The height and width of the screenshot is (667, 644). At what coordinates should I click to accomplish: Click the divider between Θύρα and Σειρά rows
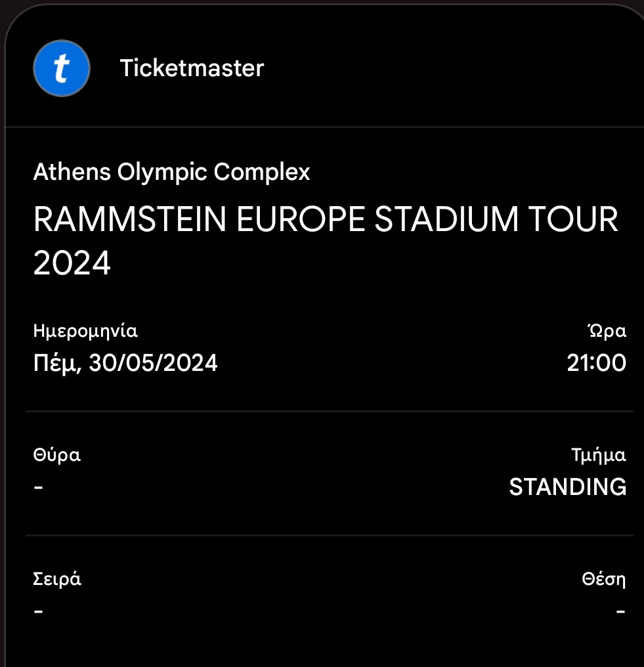[328, 536]
